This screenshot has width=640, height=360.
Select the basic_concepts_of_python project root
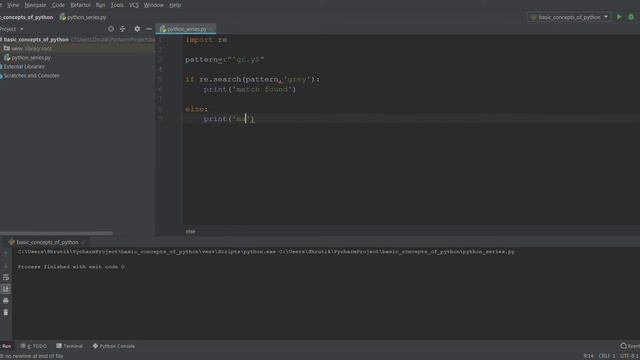click(36, 40)
